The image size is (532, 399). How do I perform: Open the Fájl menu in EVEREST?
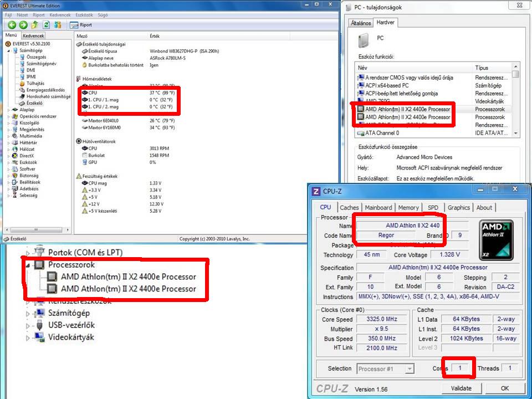click(8, 15)
